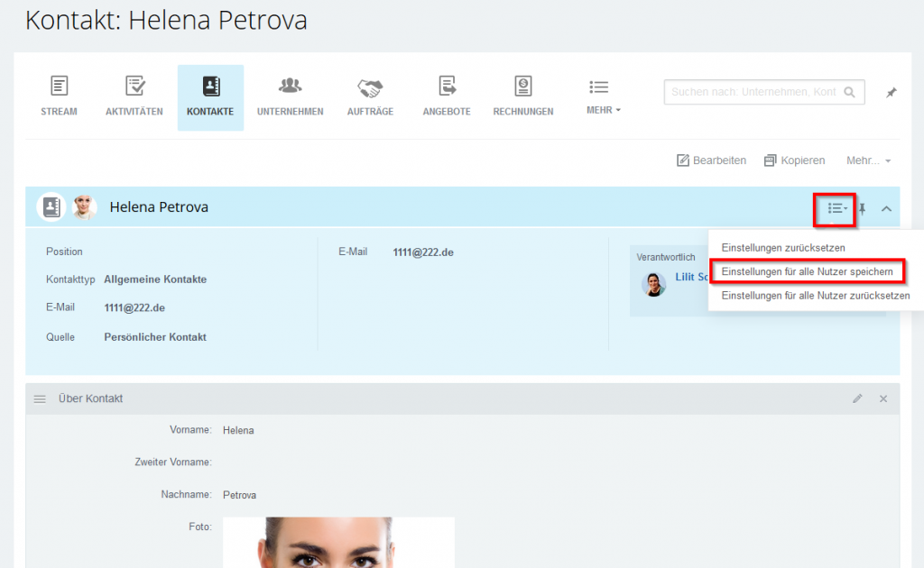Image resolution: width=924 pixels, height=568 pixels.
Task: Open Angebote document icon
Action: pyautogui.click(x=447, y=86)
